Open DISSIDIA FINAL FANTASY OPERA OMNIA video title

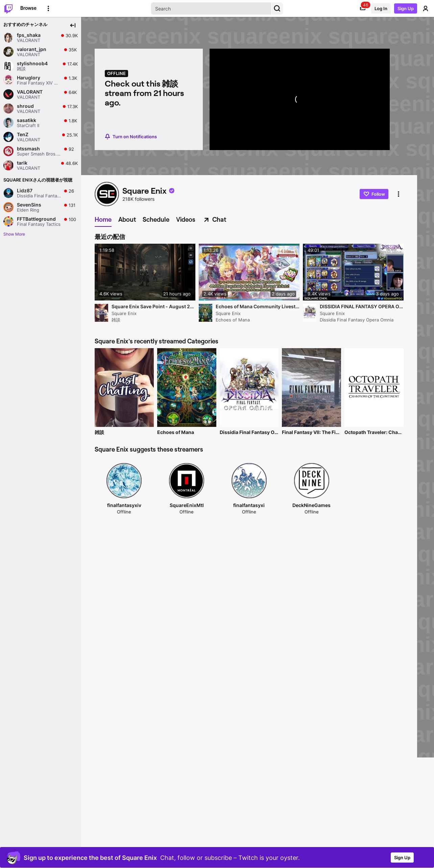[361, 307]
